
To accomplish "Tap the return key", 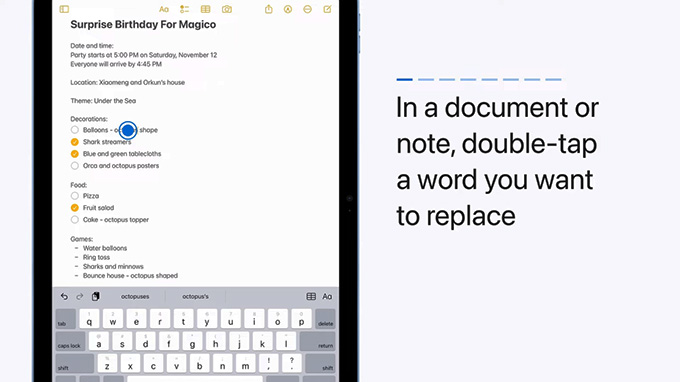I will pos(317,341).
